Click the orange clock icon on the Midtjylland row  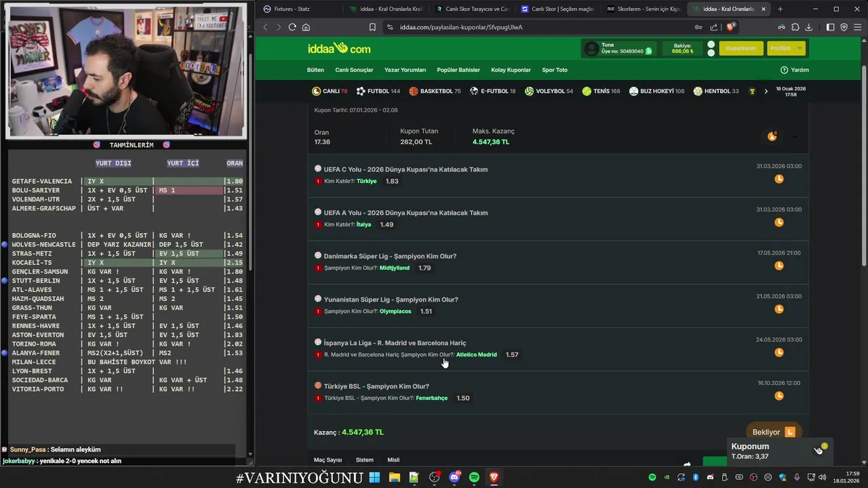click(x=779, y=266)
